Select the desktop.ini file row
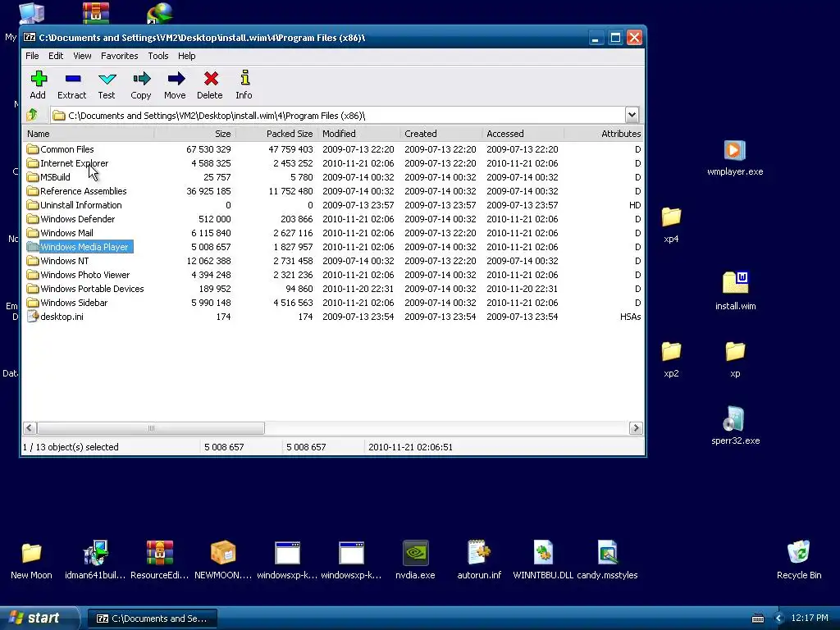The image size is (840, 630). coord(333,317)
